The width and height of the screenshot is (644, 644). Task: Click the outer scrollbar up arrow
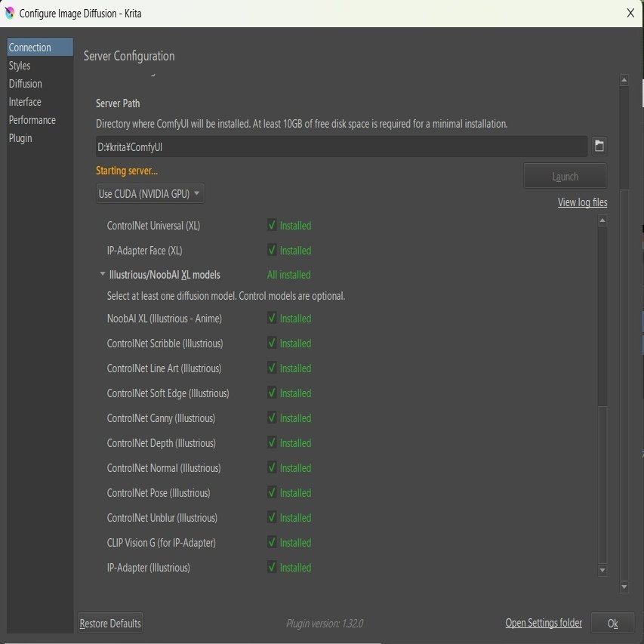click(624, 80)
